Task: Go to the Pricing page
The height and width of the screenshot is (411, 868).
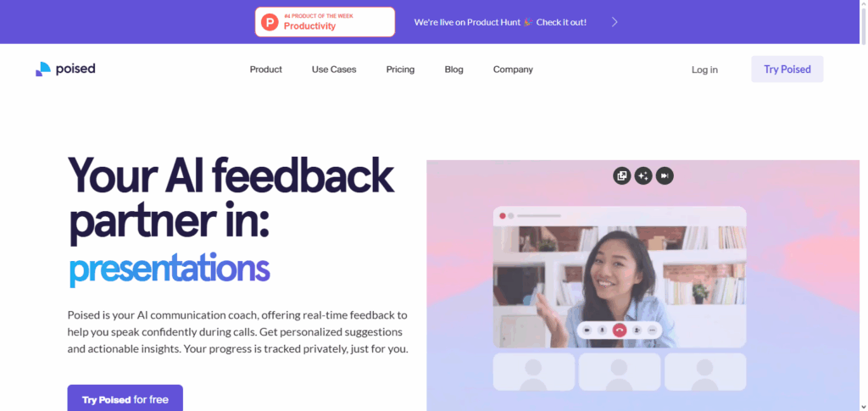Action: click(x=400, y=69)
